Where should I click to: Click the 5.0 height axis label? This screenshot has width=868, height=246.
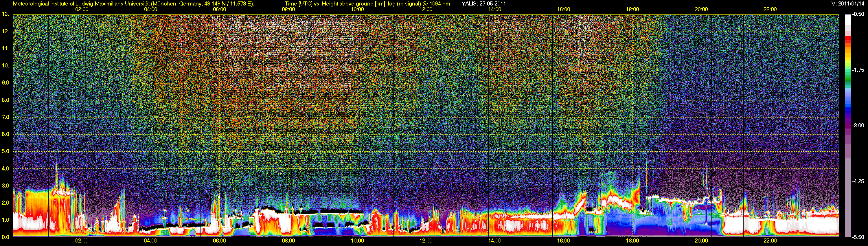coord(5,151)
